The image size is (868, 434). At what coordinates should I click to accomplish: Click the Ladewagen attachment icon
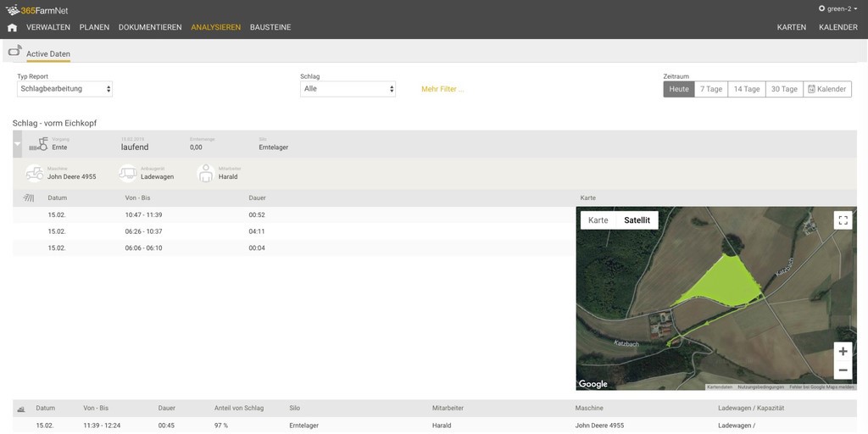127,174
